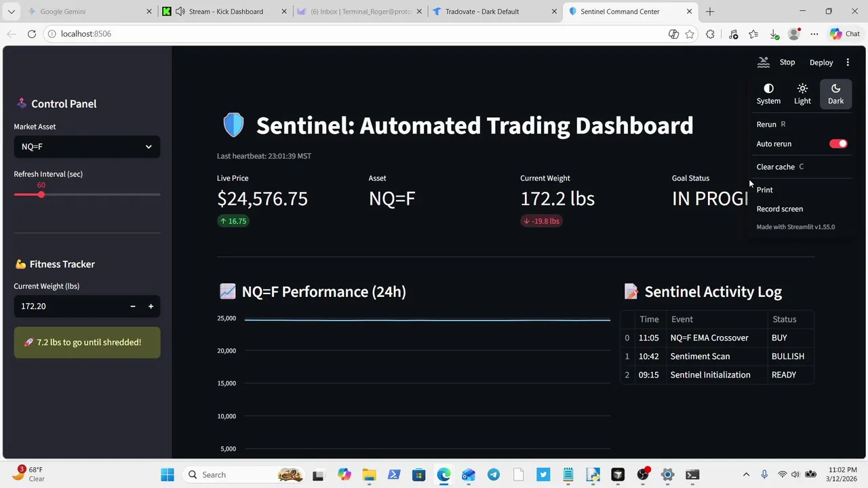This screenshot has width=868, height=488.
Task: Switch to the Stream - Kick Dashboard tab
Action: (x=226, y=12)
